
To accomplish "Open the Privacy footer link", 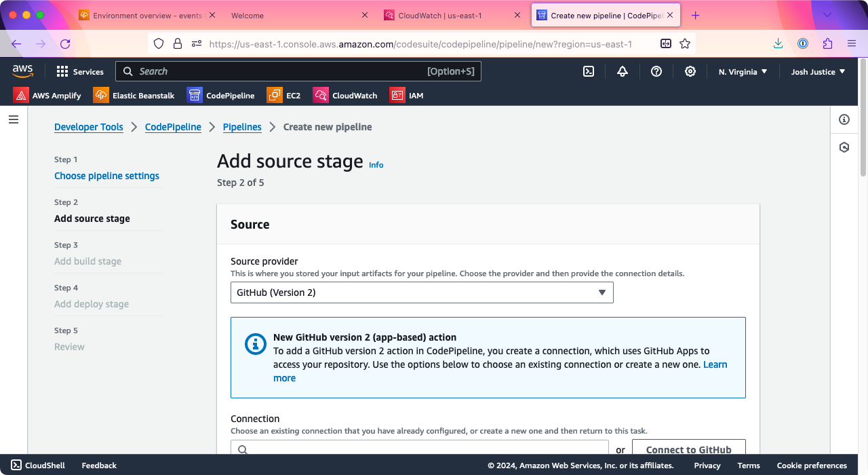I will coord(707,465).
